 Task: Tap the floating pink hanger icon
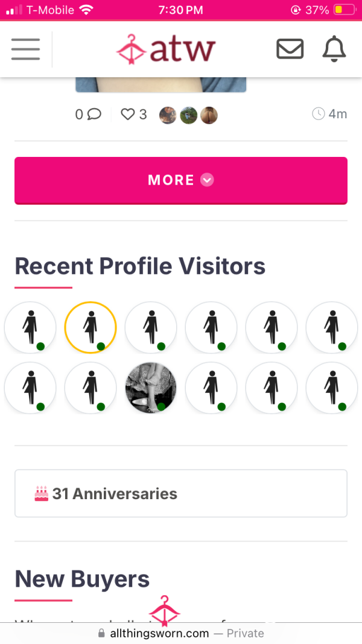point(164,611)
